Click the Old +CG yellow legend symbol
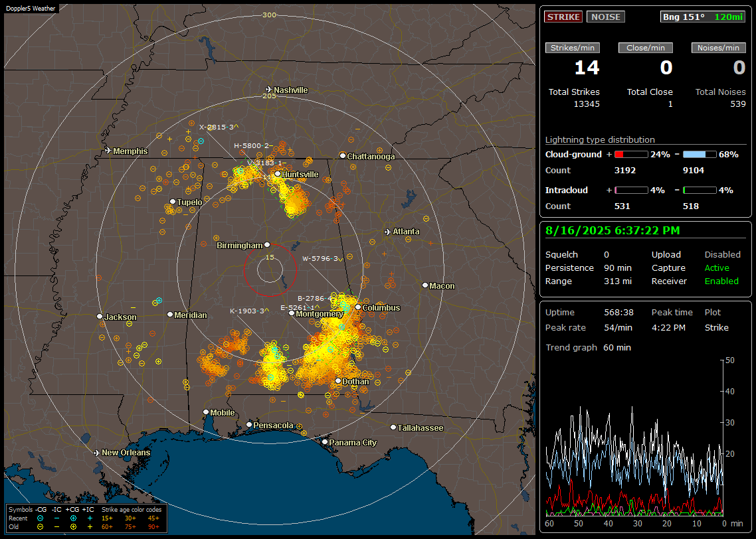This screenshot has width=756, height=539. pos(73,527)
